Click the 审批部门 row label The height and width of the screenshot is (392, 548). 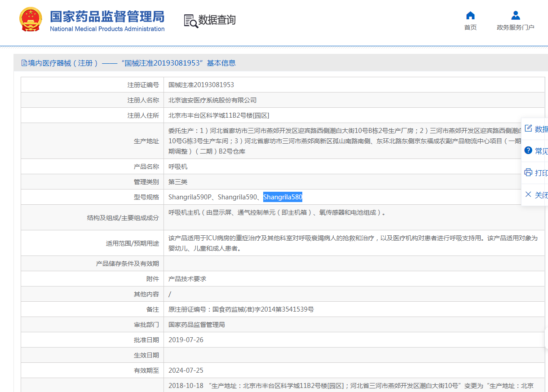tap(146, 325)
